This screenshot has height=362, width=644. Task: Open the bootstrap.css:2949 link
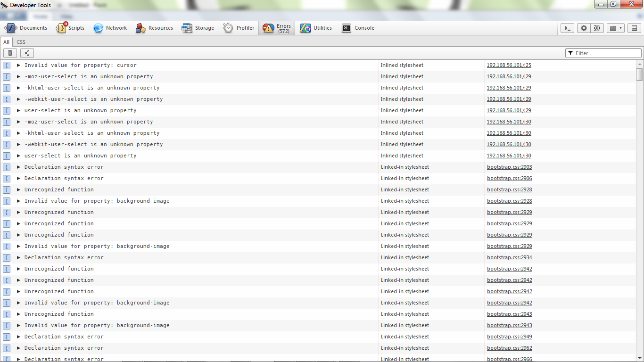(x=510, y=337)
